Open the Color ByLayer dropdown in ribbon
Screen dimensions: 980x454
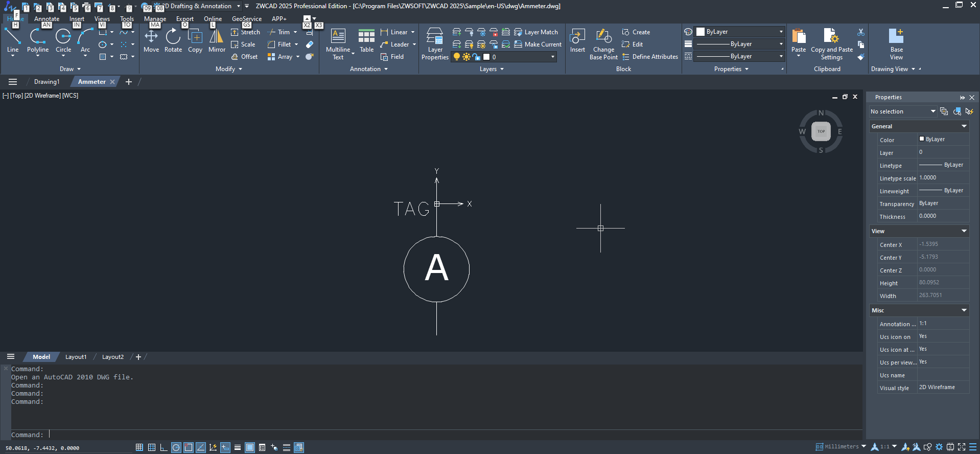(x=739, y=32)
